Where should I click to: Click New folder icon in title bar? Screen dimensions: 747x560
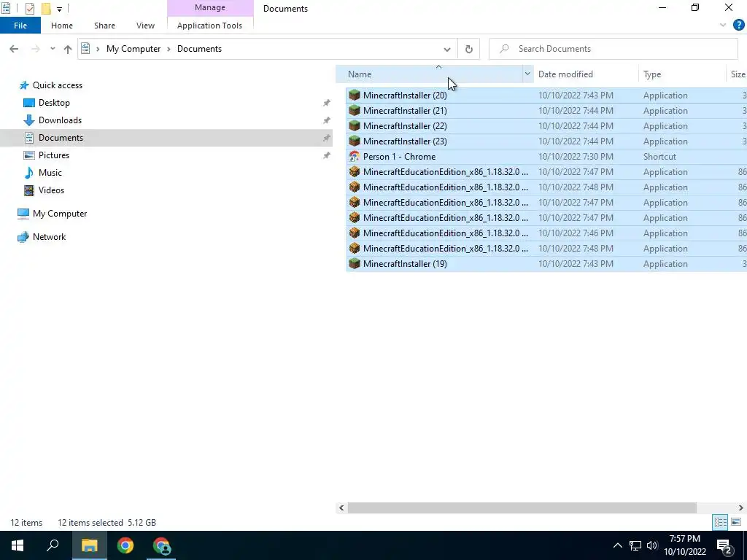[46, 9]
